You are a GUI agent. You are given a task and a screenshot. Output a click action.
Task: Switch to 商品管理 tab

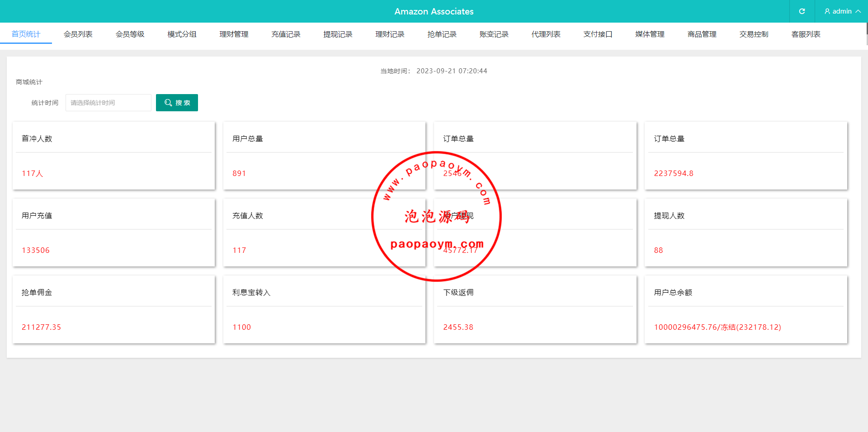click(x=702, y=34)
